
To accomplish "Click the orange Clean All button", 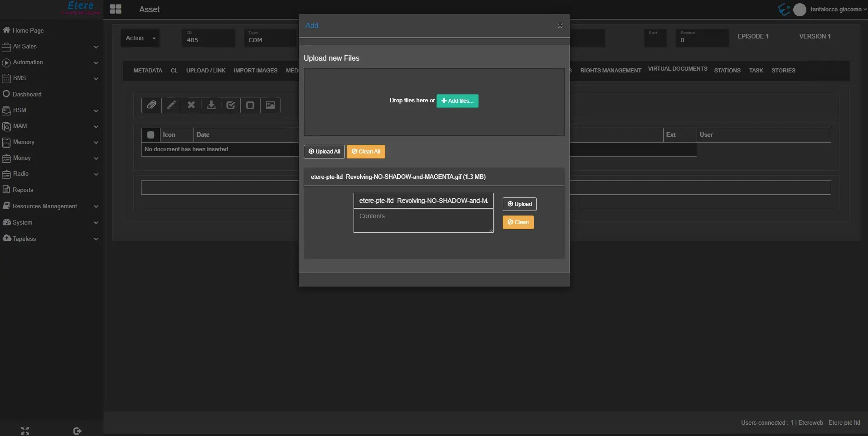I will (366, 152).
